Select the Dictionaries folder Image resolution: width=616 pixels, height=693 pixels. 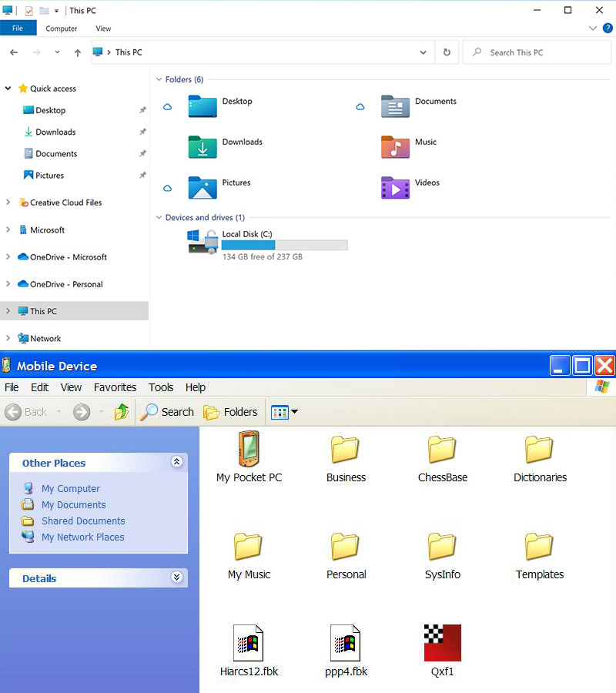(x=539, y=449)
